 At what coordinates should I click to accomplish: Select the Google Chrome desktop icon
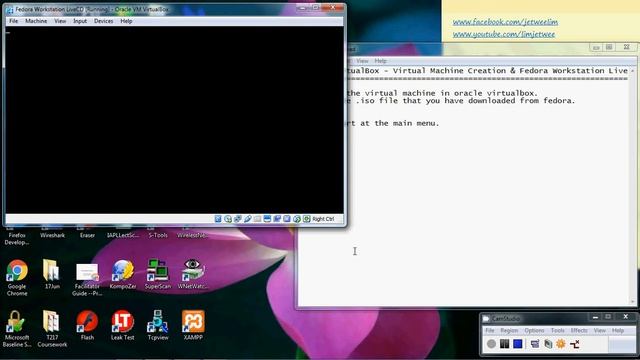click(x=17, y=278)
